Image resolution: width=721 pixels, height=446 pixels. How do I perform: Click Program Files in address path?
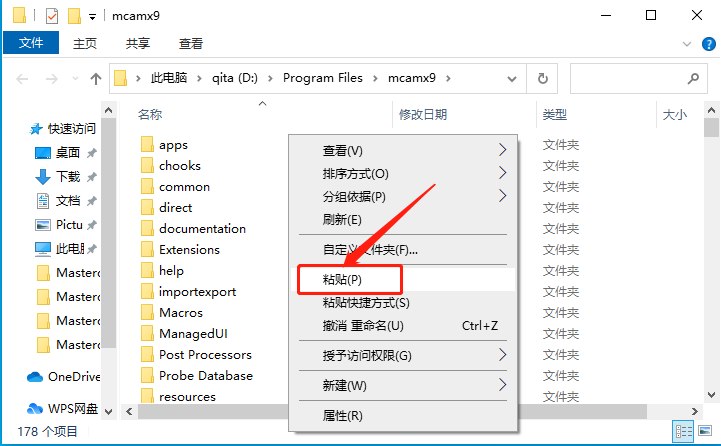click(x=323, y=78)
